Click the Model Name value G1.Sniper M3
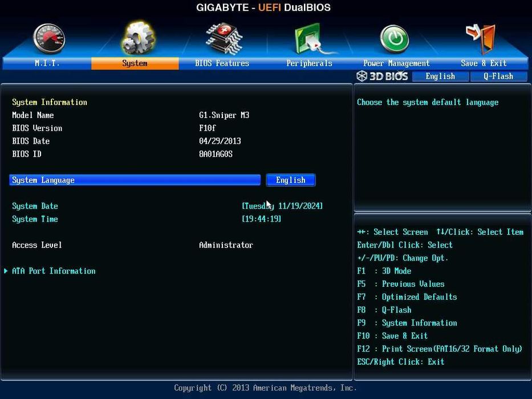Image resolution: width=532 pixels, height=399 pixels. click(224, 115)
